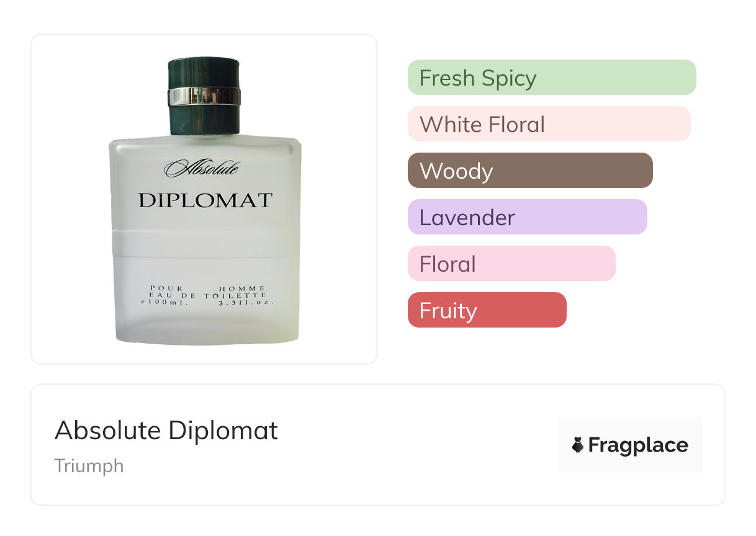This screenshot has width=756, height=536.
Task: Open the Absolute Diplomat title
Action: click(x=166, y=431)
